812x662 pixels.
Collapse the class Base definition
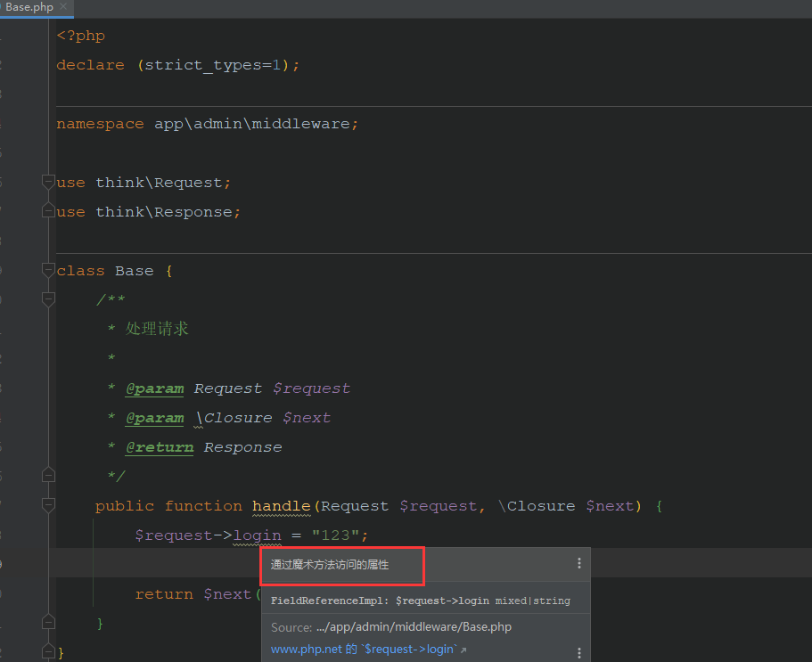48,271
